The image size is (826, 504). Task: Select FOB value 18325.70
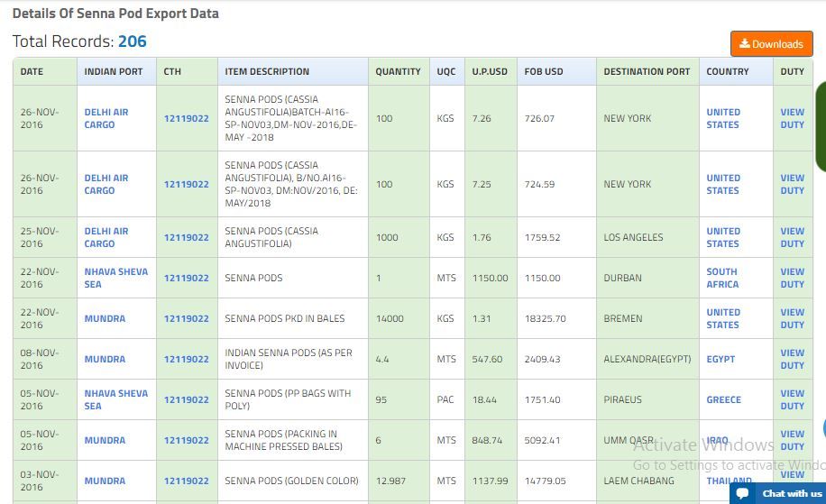(x=546, y=318)
